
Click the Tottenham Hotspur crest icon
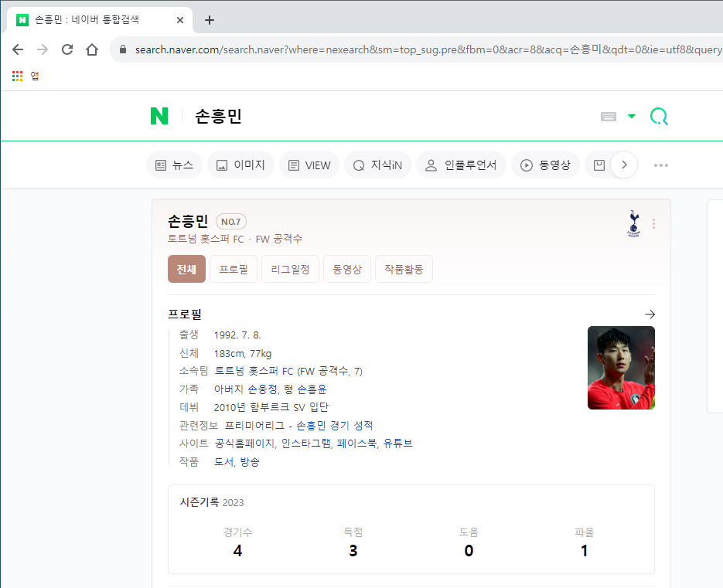tap(633, 223)
